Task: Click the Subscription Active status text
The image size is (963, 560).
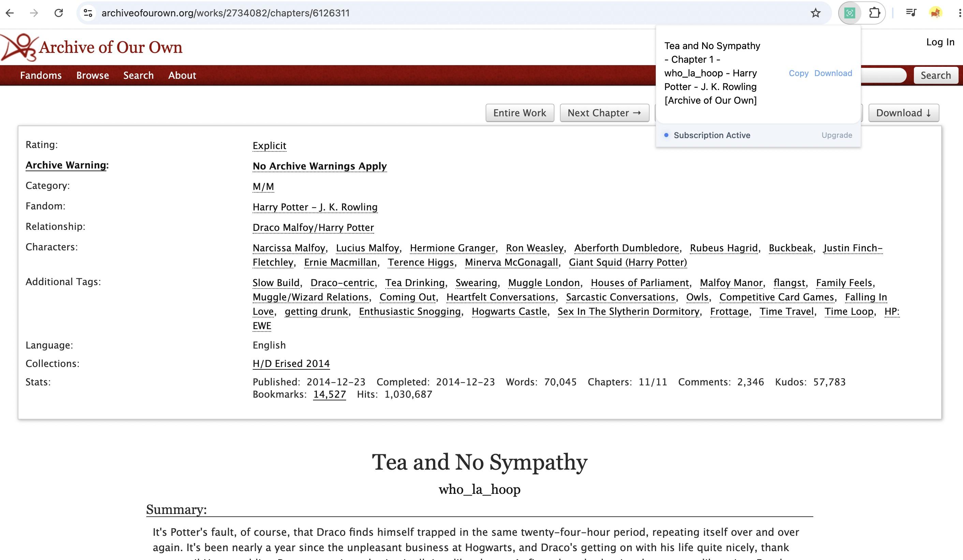Action: [712, 135]
